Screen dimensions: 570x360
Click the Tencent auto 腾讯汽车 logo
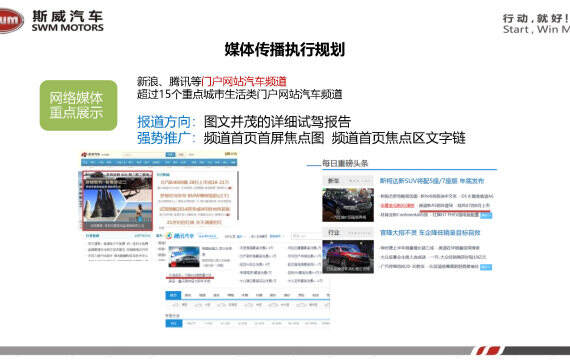coord(180,236)
